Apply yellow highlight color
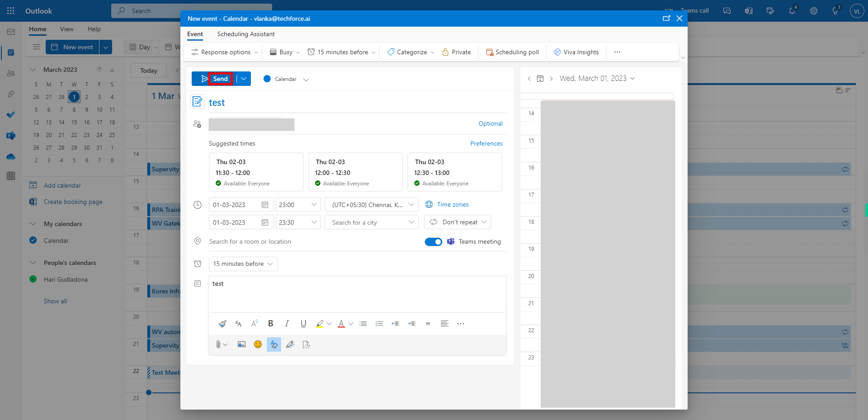The image size is (868, 420). (x=320, y=324)
